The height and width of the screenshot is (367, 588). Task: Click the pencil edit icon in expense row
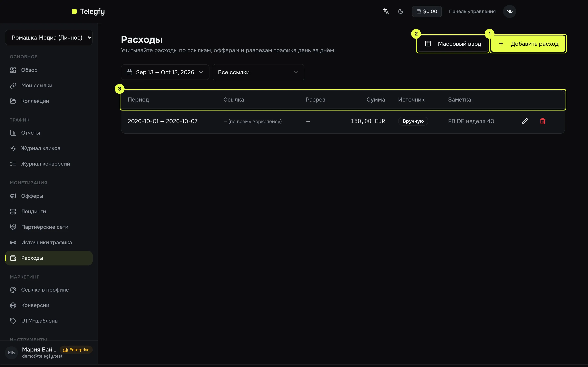(525, 121)
